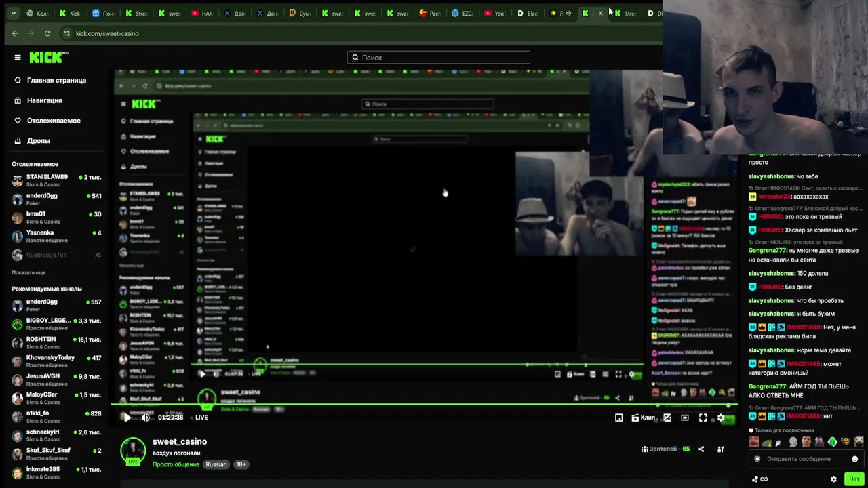Click the Просто общение category link

tap(176, 464)
